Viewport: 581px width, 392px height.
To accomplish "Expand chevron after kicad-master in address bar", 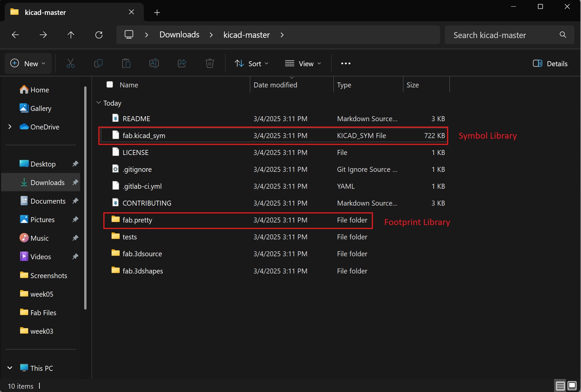I will pos(282,35).
